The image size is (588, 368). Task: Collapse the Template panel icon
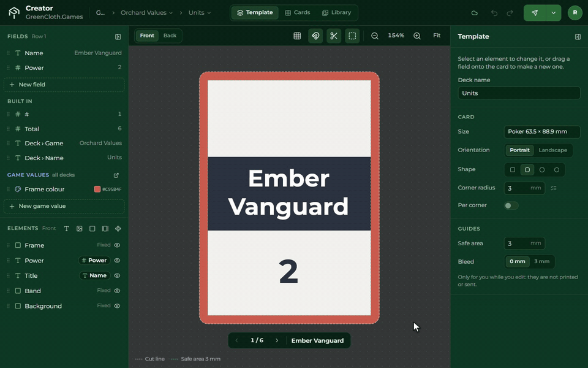coord(578,37)
